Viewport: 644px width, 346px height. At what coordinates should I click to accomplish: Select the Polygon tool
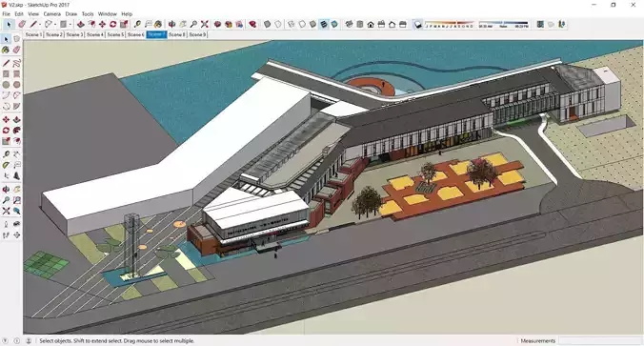point(16,85)
